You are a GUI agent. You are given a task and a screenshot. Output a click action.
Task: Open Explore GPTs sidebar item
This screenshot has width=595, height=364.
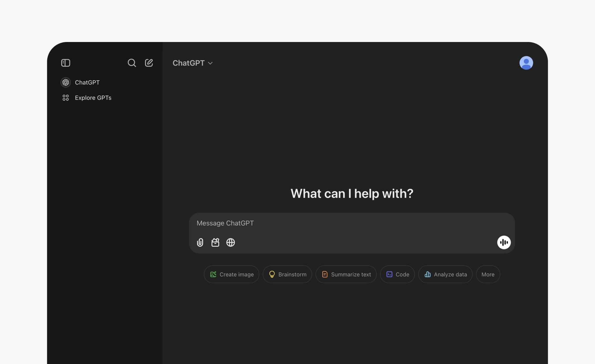click(x=93, y=98)
